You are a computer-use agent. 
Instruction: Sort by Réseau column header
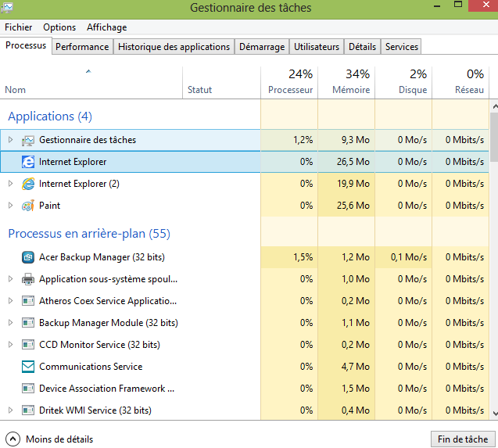(x=460, y=83)
